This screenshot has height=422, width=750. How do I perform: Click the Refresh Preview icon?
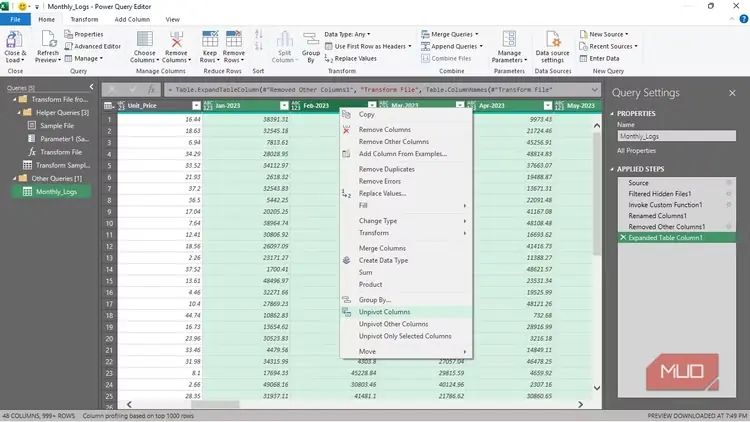tap(48, 40)
